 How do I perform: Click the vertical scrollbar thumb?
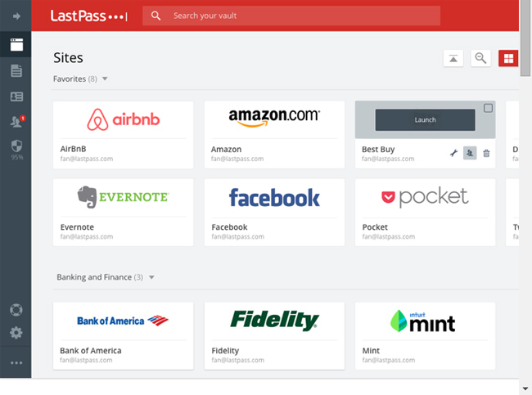point(525,38)
